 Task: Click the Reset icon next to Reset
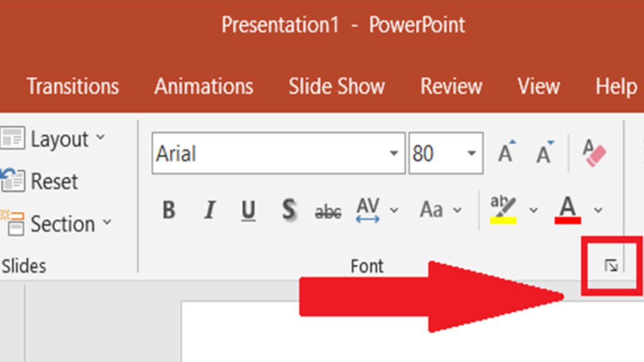(12, 181)
